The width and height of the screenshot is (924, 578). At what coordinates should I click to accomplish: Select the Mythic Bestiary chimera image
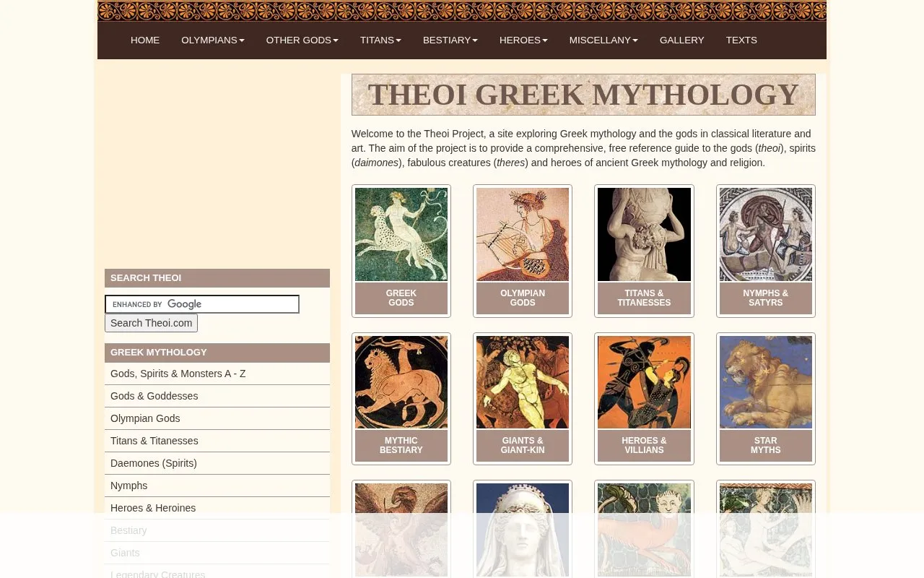(x=401, y=382)
